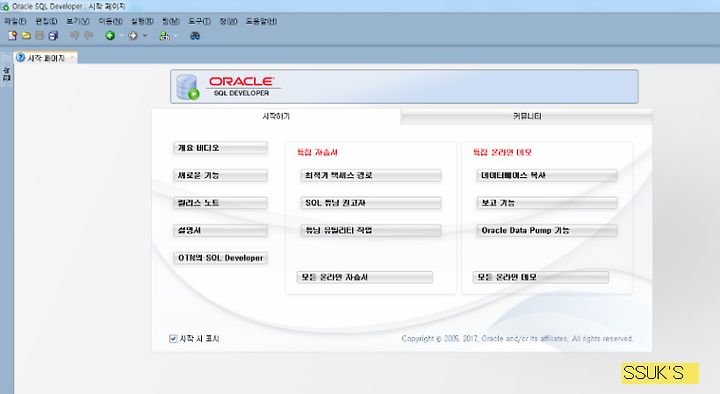This screenshot has width=720, height=394.
Task: Click the Redo toolbar icon
Action: 89,35
